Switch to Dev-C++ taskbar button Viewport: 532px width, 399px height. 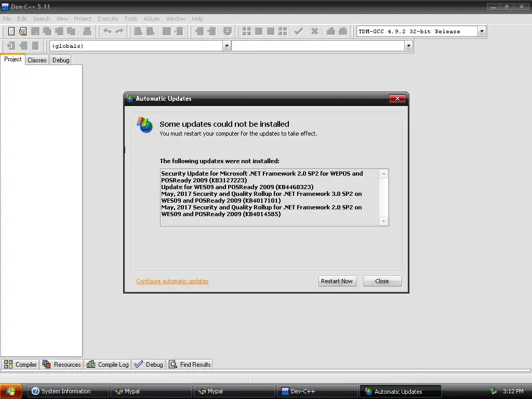click(x=317, y=391)
